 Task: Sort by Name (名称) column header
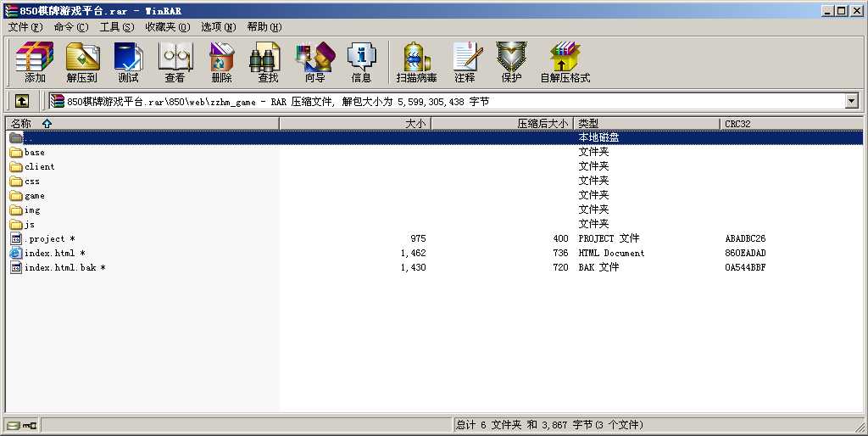pyautogui.click(x=142, y=124)
